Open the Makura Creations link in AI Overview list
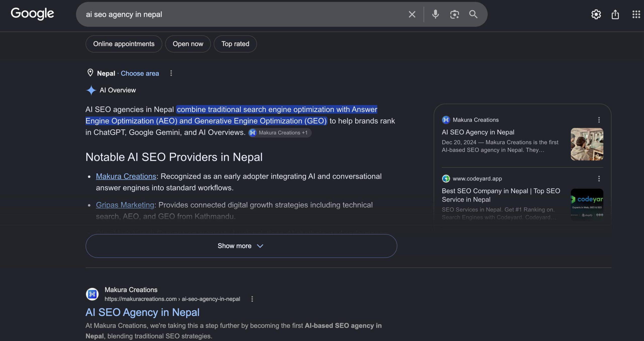 (126, 176)
